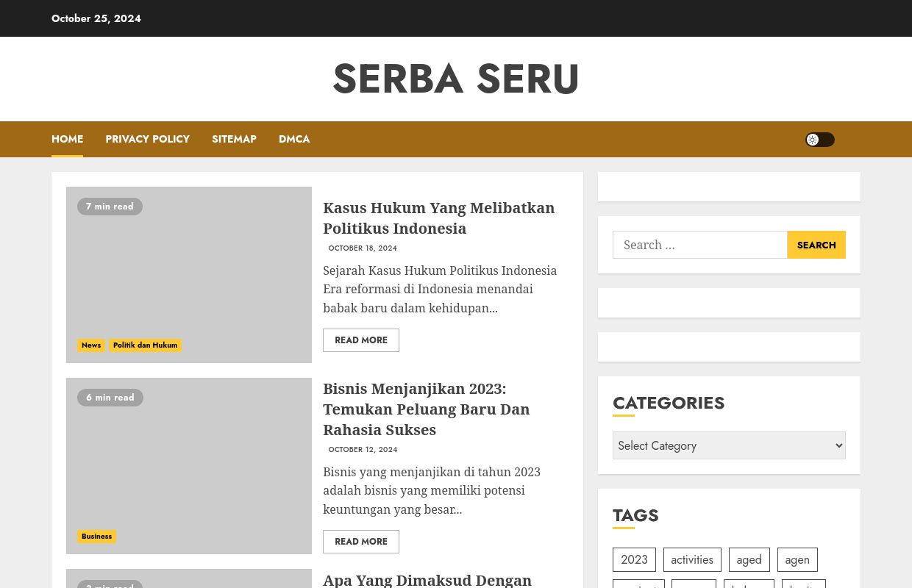Screen dimensions: 912x588
Task: Open the Apa Yang Dimaksud Dengan article
Action: tap(427, 580)
